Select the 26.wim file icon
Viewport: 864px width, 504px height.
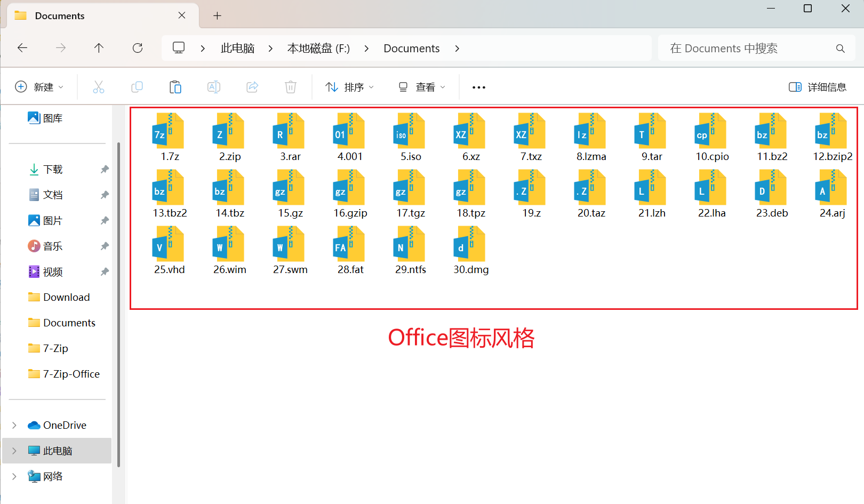[228, 244]
